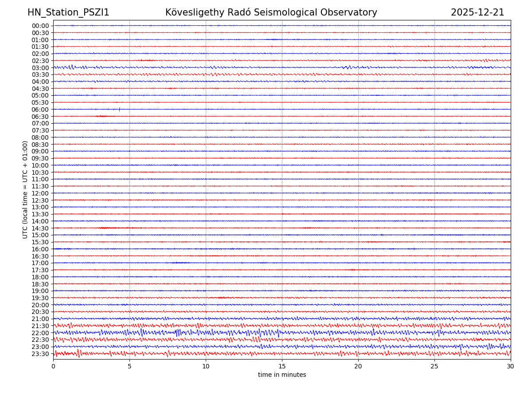The image size is (532, 399).
Task: Click the 21:00 time row label
Action: point(40,319)
